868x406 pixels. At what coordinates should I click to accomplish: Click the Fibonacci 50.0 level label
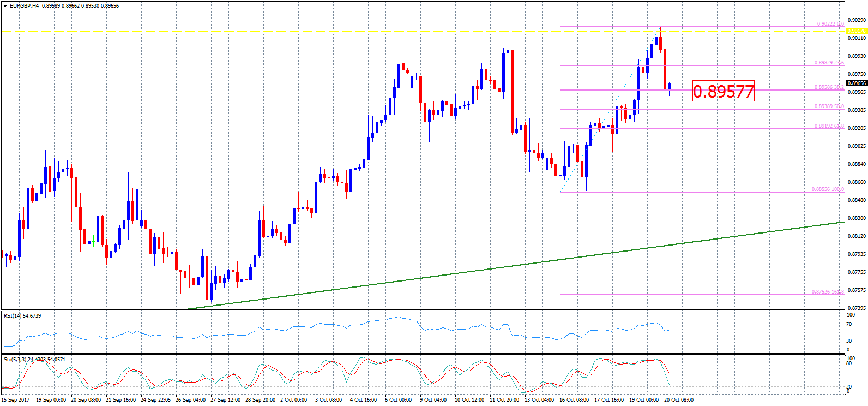tap(829, 106)
